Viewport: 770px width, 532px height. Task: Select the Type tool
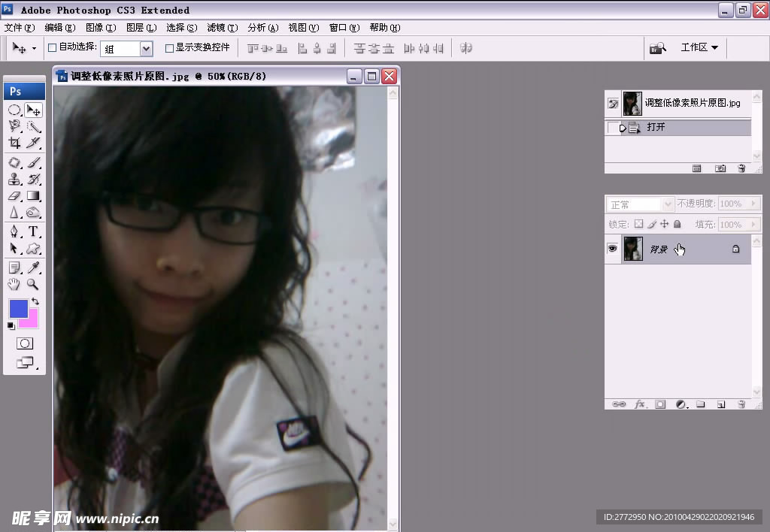point(33,231)
